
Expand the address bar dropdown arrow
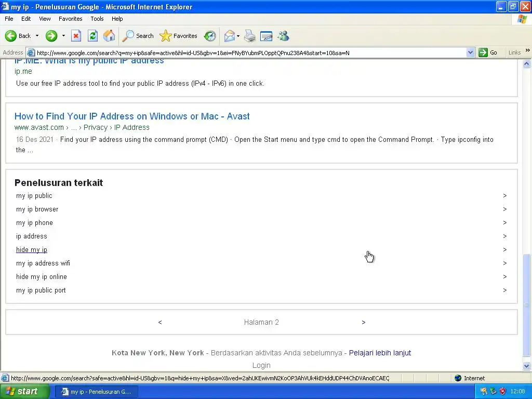tap(470, 52)
